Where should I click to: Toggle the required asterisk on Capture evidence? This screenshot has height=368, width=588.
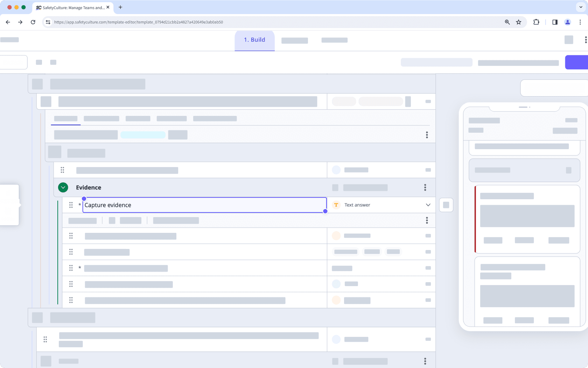point(79,205)
